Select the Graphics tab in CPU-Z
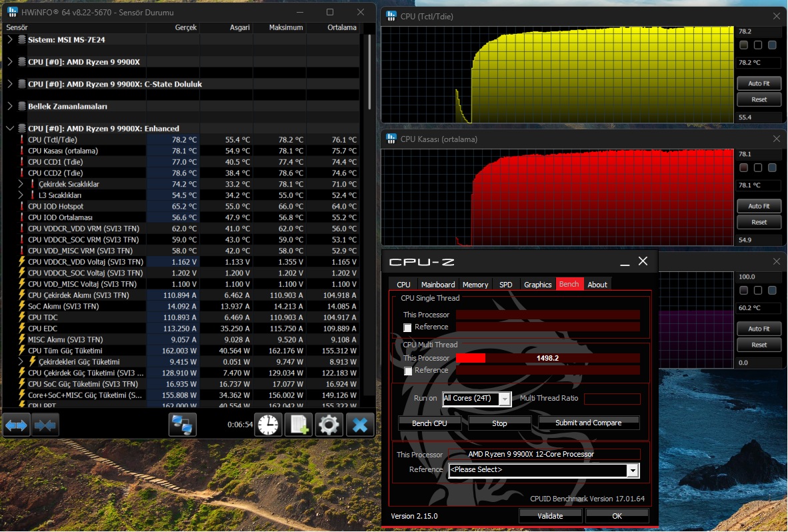788x532 pixels. pyautogui.click(x=538, y=285)
